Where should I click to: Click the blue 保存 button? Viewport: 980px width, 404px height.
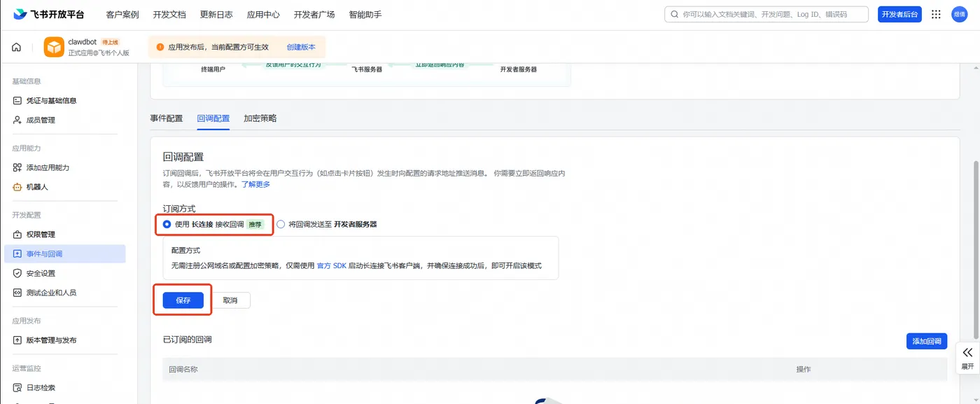[183, 300]
